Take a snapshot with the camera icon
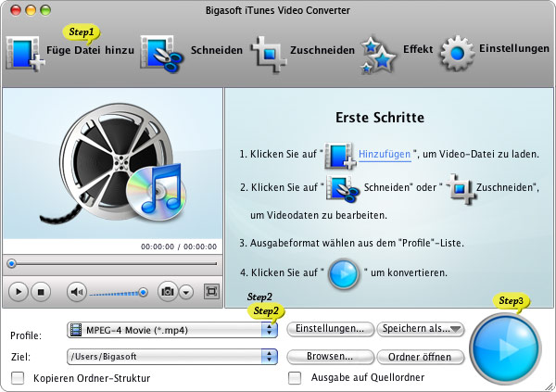Viewport: 556px width, 392px height. click(x=168, y=292)
